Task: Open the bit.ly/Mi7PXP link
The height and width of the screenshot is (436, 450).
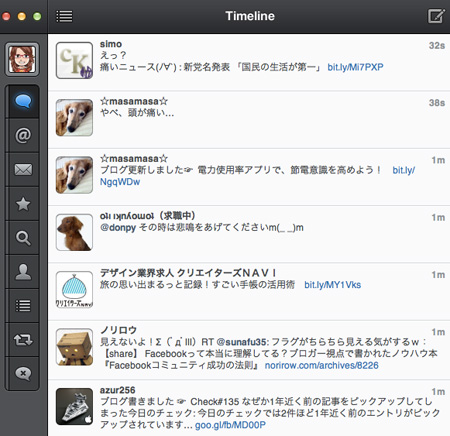Action: 355,67
